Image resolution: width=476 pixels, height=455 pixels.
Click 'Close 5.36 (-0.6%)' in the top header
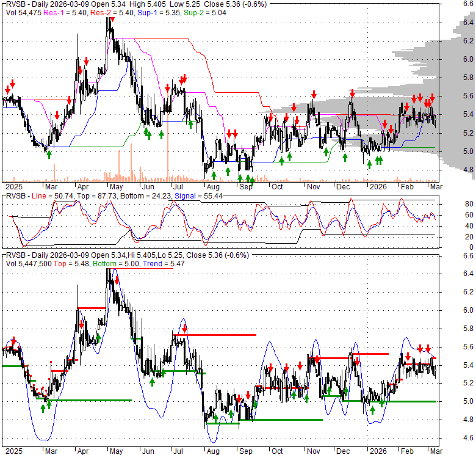tap(236, 4)
